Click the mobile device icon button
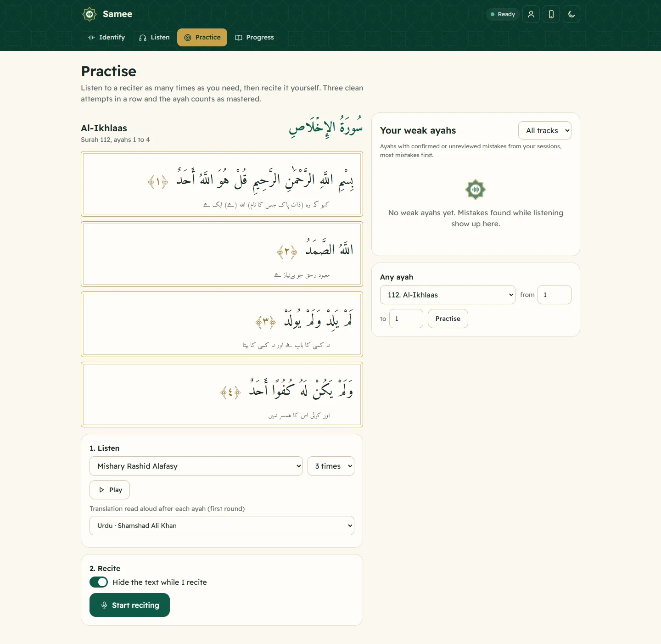This screenshot has width=661, height=644. [x=551, y=14]
